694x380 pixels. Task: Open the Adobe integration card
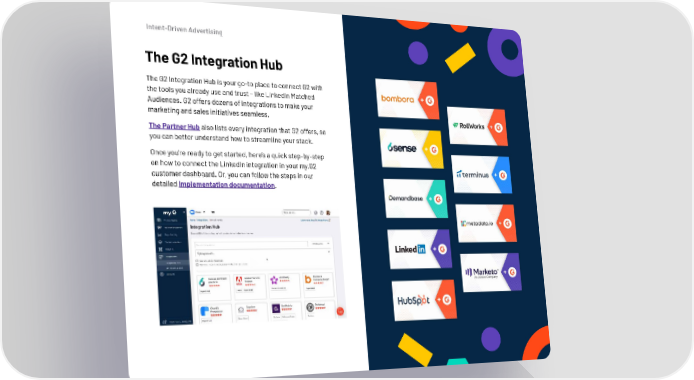coord(250,286)
